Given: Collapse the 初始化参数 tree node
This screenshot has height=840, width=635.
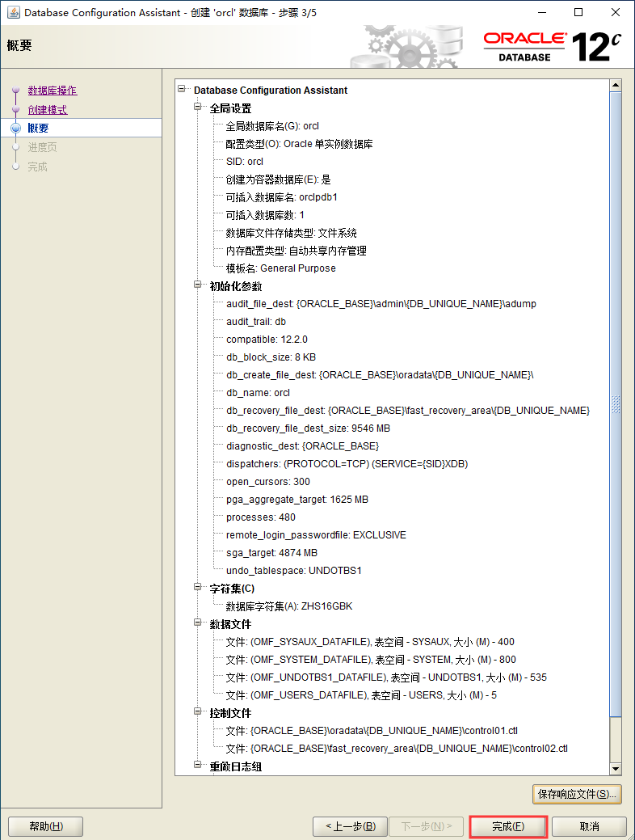Looking at the screenshot, I should pos(199,286).
